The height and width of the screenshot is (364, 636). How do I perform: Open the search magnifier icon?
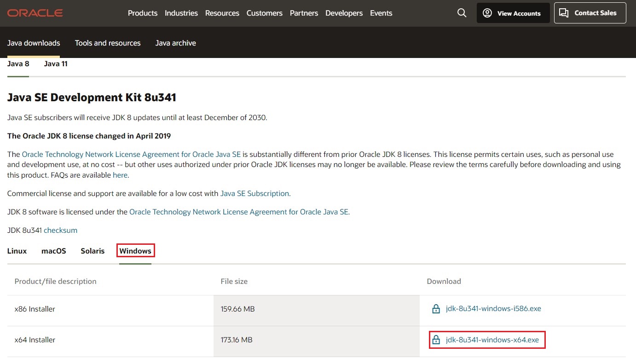click(x=462, y=13)
